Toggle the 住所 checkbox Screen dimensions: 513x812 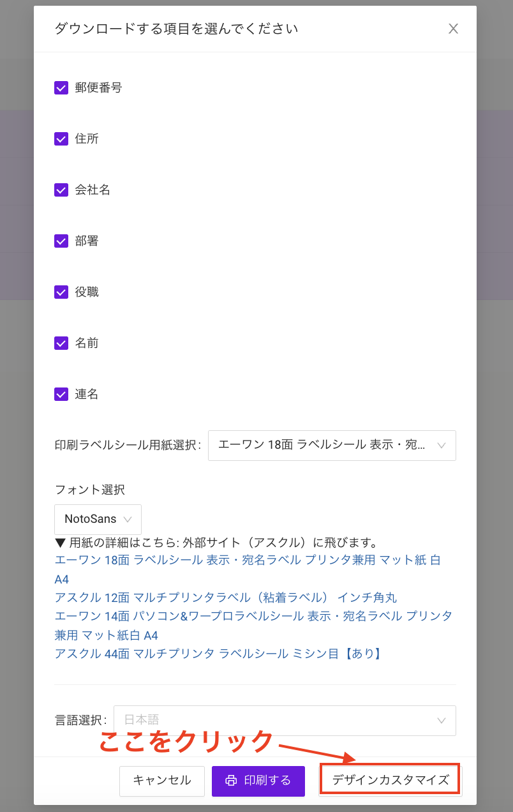(61, 139)
